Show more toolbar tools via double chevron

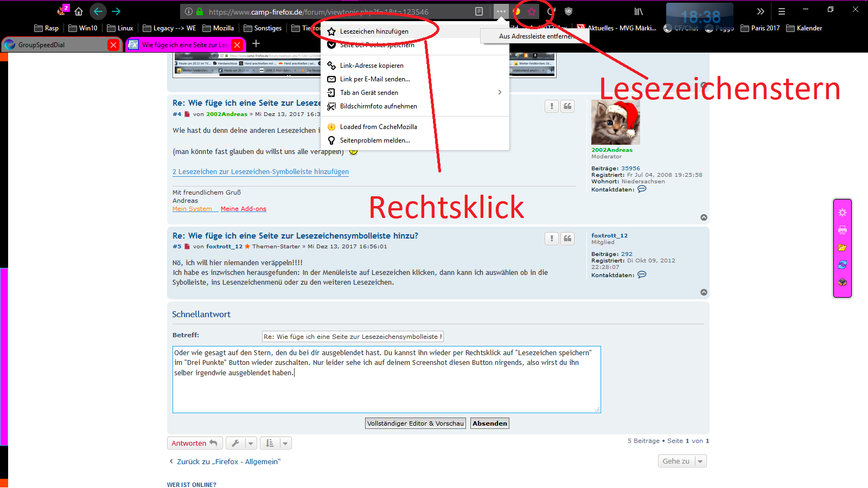(x=761, y=11)
